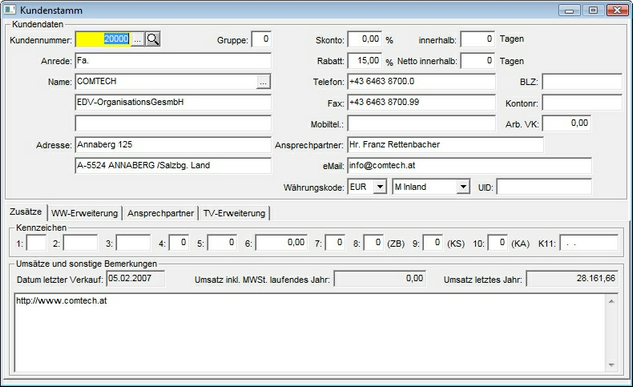Edit the Rabatt field showing 15,00

[365, 61]
